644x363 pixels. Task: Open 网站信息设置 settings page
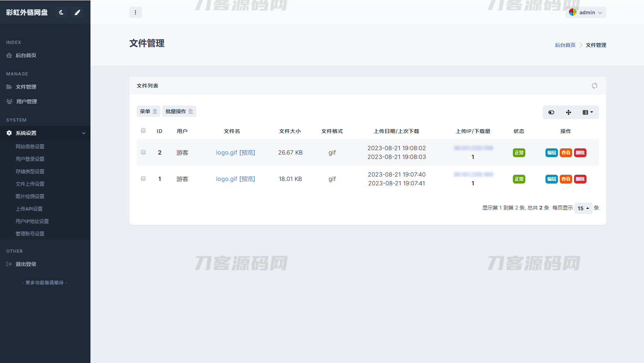point(30,147)
